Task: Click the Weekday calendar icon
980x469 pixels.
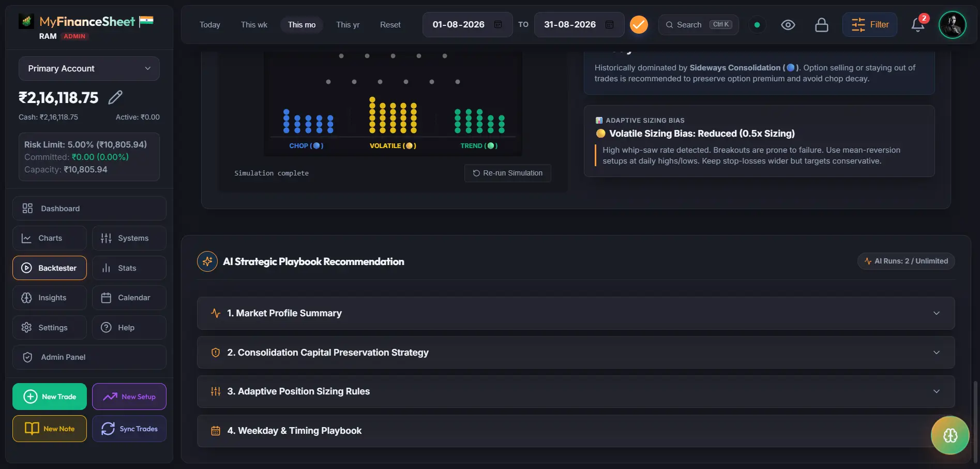Action: pyautogui.click(x=216, y=431)
